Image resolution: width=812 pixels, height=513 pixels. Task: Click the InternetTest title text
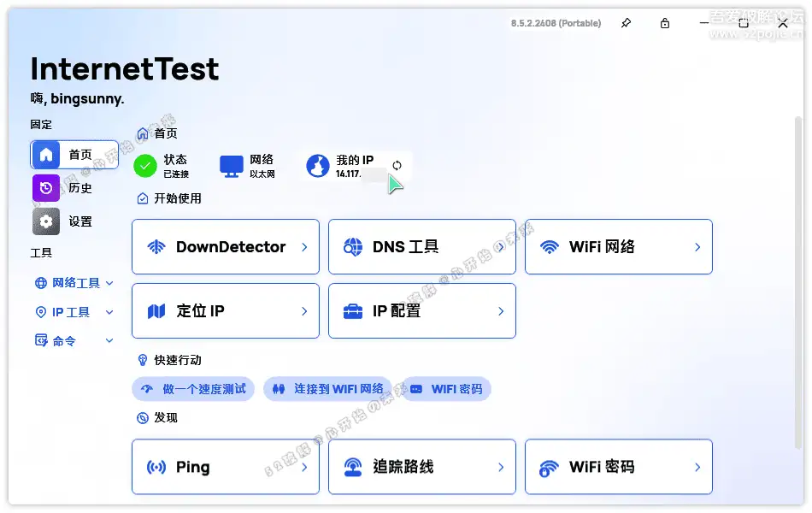(125, 69)
